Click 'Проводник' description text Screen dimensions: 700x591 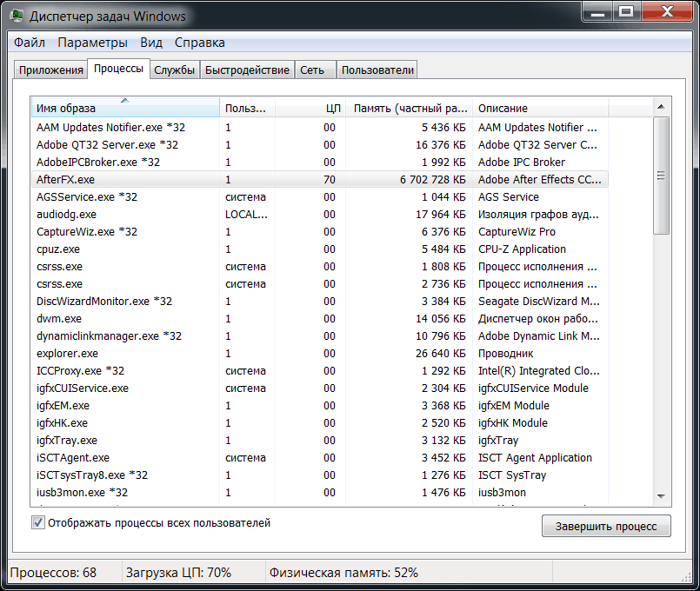506,354
